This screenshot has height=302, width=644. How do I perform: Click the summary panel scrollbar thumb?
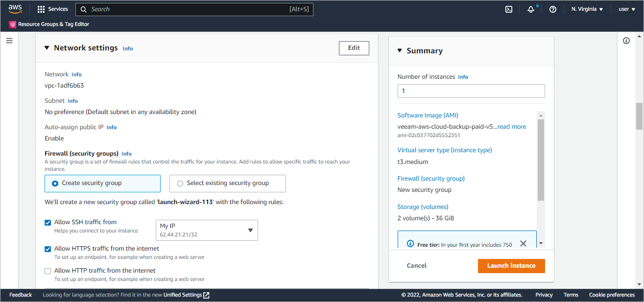click(x=541, y=160)
